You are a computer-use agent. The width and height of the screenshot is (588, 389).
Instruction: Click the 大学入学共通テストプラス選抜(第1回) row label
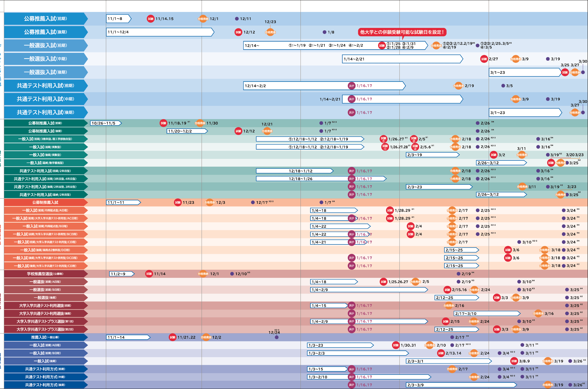click(46, 321)
